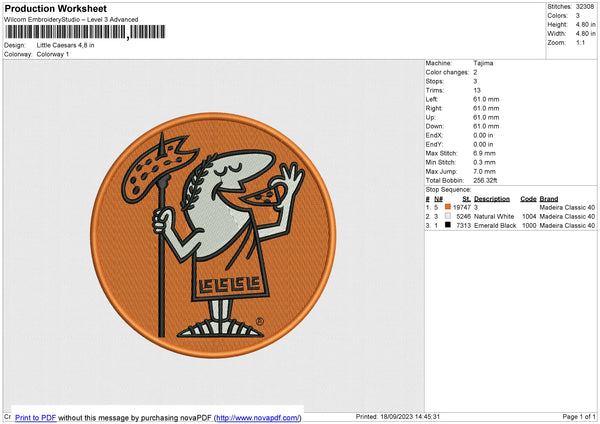Click the 'Description' column header
The image size is (600, 424).
coord(492,199)
